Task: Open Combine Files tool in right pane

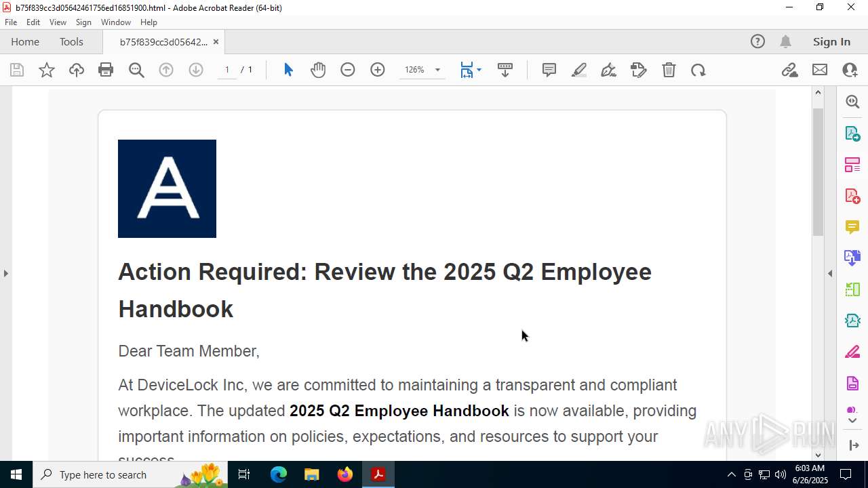Action: click(x=852, y=258)
